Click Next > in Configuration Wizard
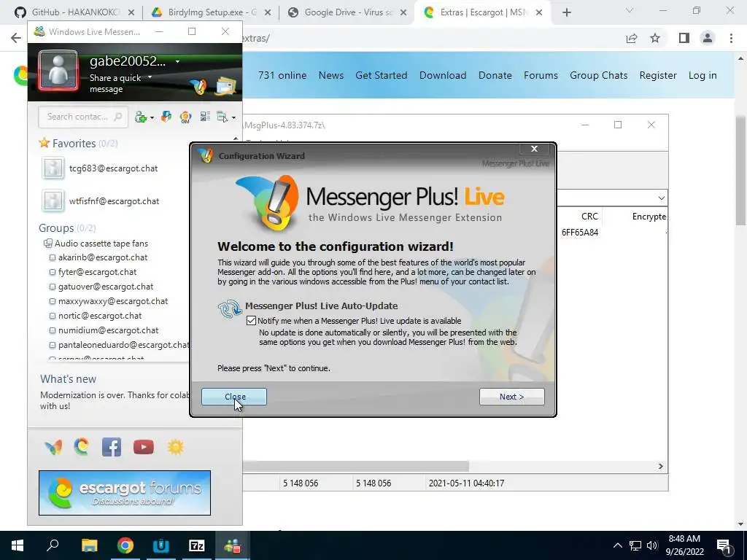Image resolution: width=747 pixels, height=560 pixels. click(x=511, y=397)
